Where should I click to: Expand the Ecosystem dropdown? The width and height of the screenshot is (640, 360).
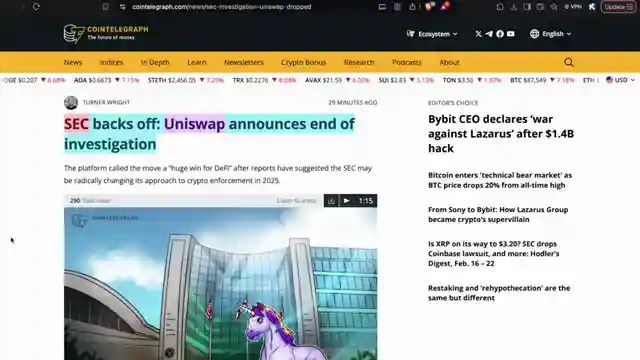432,34
